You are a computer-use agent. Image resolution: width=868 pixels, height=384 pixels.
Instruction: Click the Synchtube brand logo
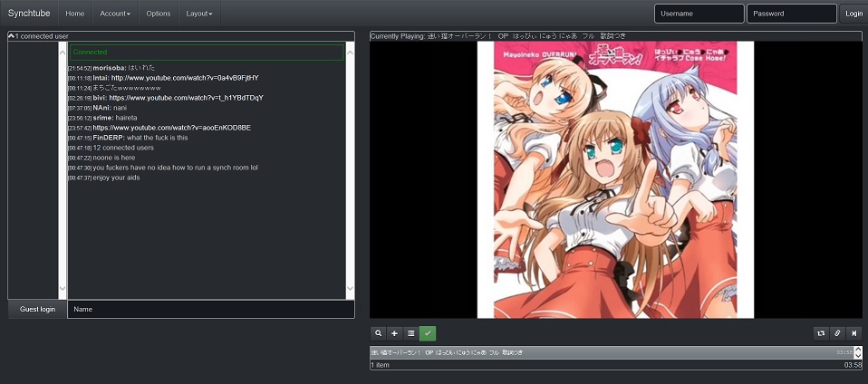pos(29,14)
